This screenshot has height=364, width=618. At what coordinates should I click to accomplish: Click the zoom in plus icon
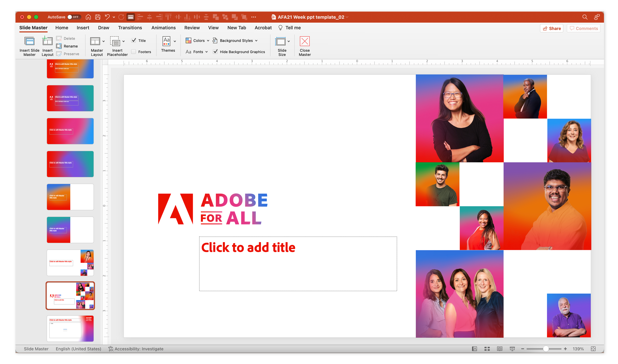pyautogui.click(x=565, y=349)
